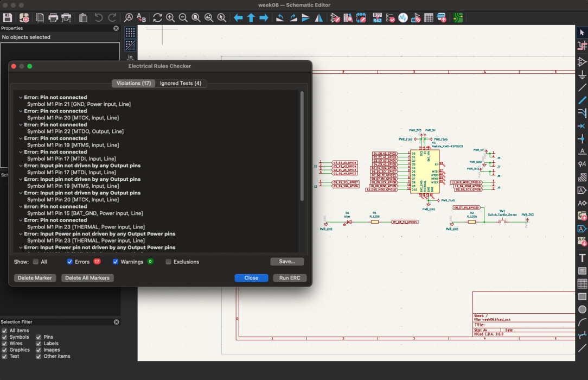Click Zoom to Fit Page icon

[196, 17]
